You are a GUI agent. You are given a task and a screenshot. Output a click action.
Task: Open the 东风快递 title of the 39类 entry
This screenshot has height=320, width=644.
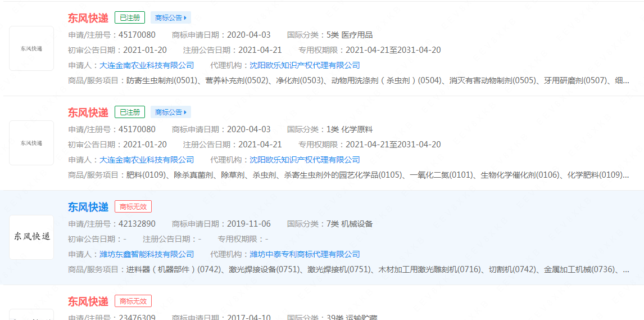coord(88,301)
